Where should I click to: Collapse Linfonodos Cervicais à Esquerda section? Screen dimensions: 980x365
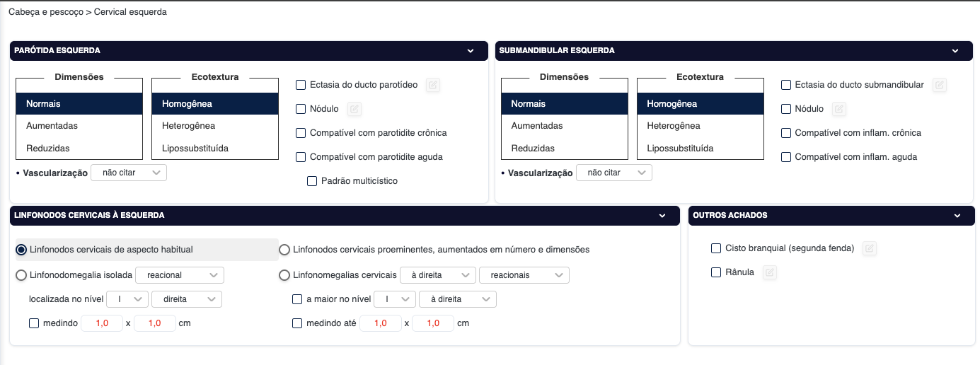click(x=662, y=216)
